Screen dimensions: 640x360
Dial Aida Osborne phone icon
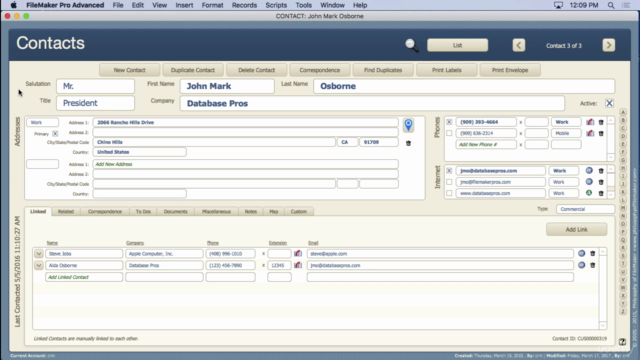[298, 265]
